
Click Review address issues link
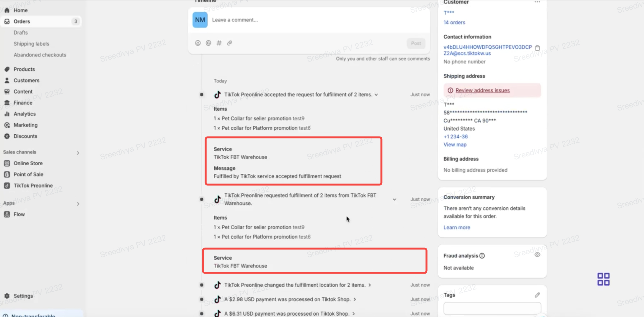482,90
